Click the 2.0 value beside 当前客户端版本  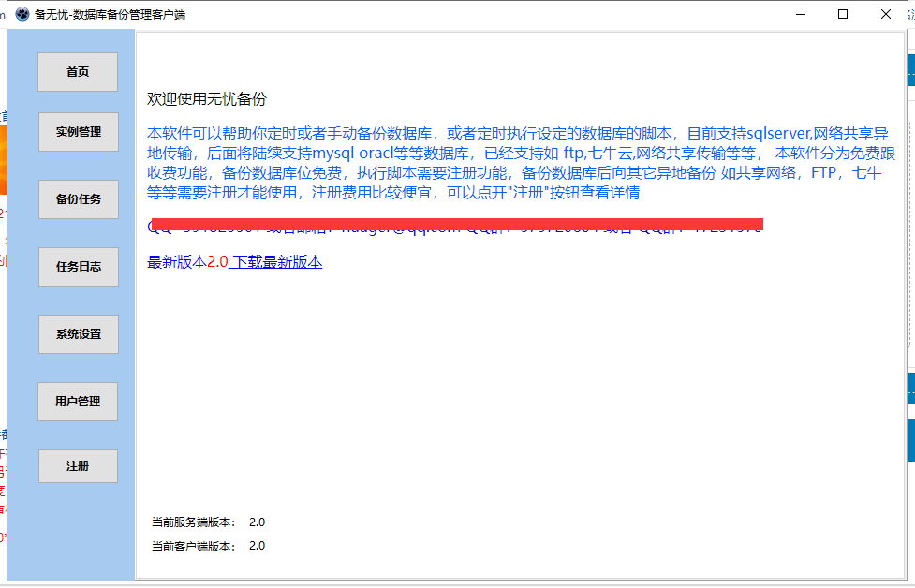pos(257,546)
